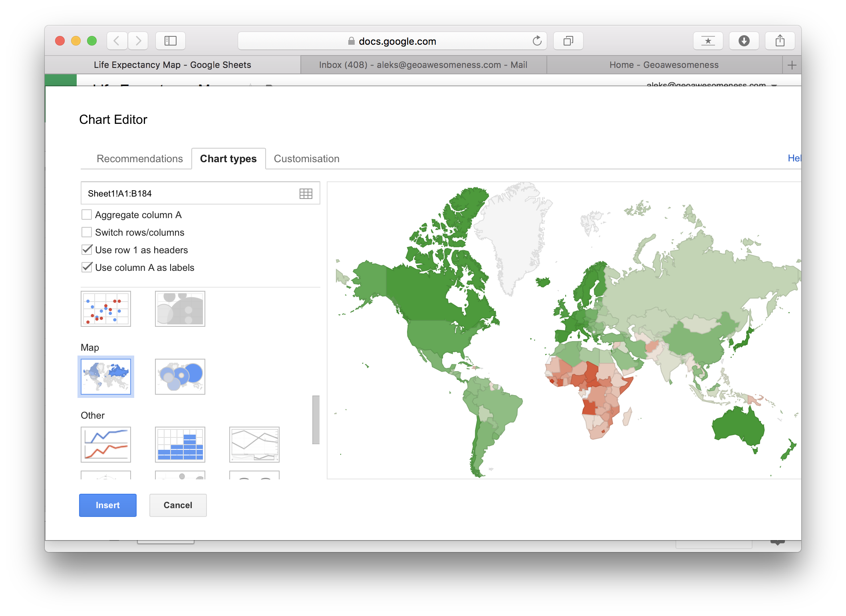Open Help link in Chart Editor
This screenshot has width=846, height=616.
[795, 158]
